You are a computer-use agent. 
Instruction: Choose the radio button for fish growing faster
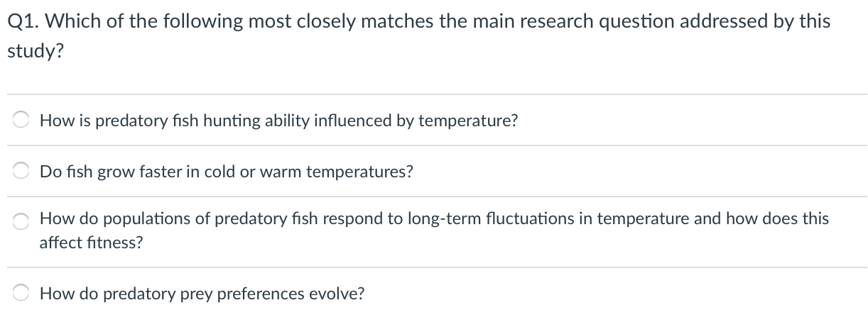click(21, 172)
